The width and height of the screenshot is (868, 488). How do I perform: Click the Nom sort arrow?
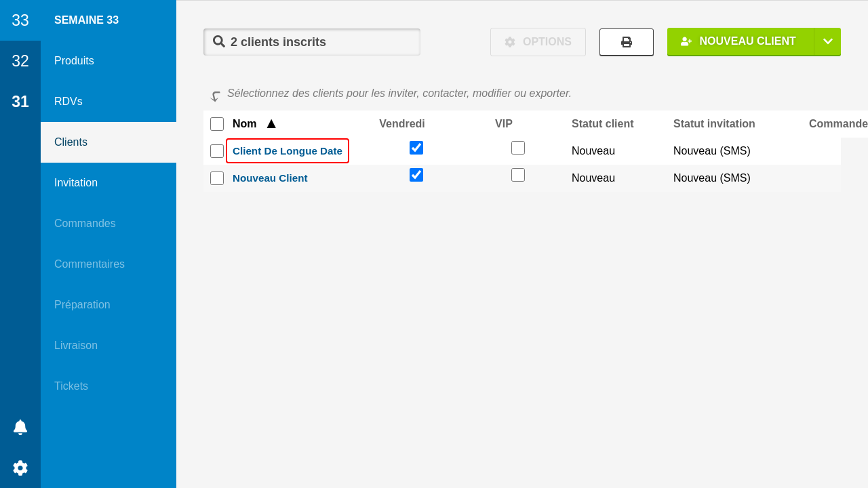click(x=271, y=124)
